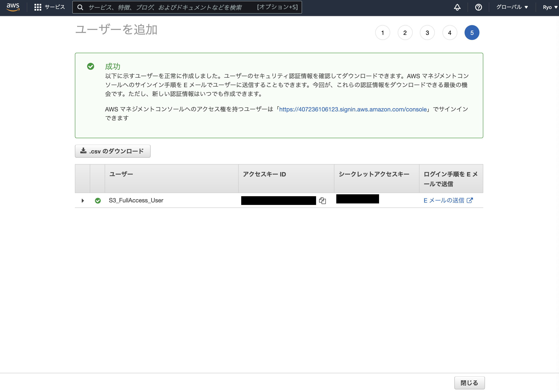Expand the S3_FullAccess_User row details
Image resolution: width=559 pixels, height=392 pixels.
[x=83, y=200]
